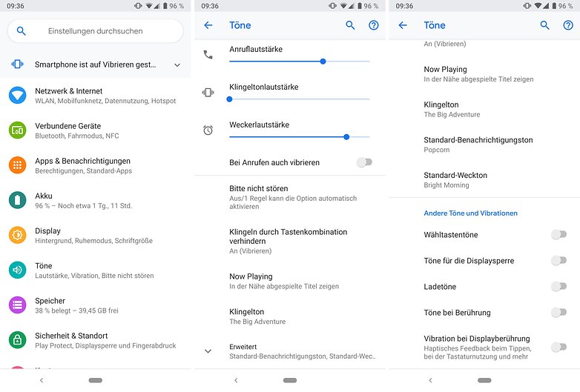Image resolution: width=580 pixels, height=392 pixels.
Task: Open help in the right Töne screen
Action: coord(568,25)
